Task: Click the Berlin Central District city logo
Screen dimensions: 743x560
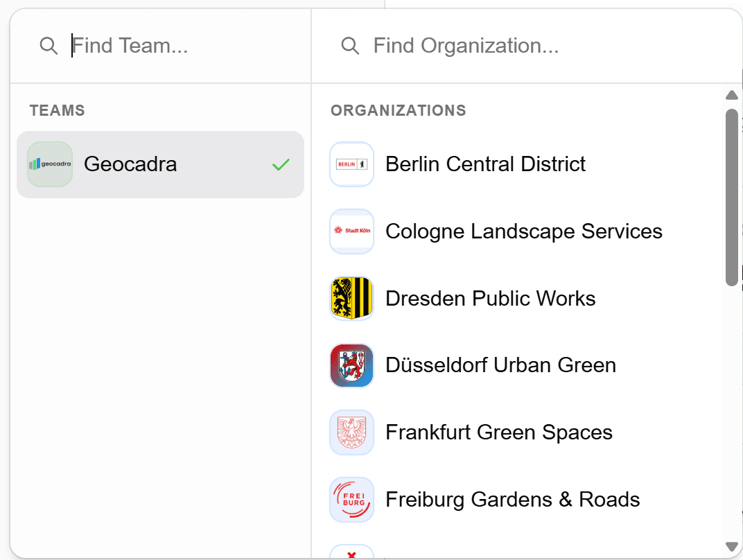Action: coord(351,164)
